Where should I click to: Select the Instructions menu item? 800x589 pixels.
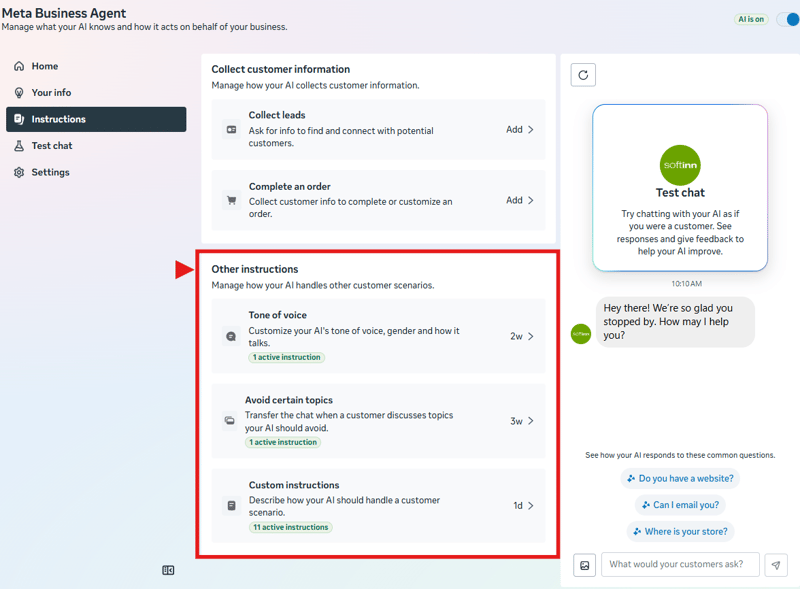(96, 119)
